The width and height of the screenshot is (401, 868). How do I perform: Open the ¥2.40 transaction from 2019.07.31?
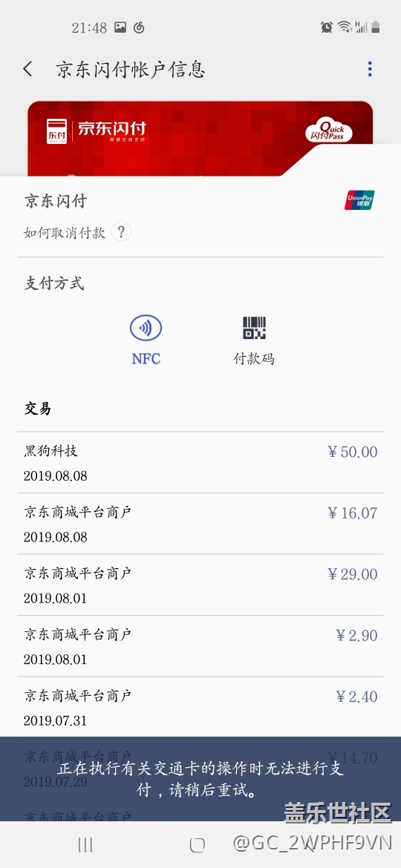[x=200, y=707]
